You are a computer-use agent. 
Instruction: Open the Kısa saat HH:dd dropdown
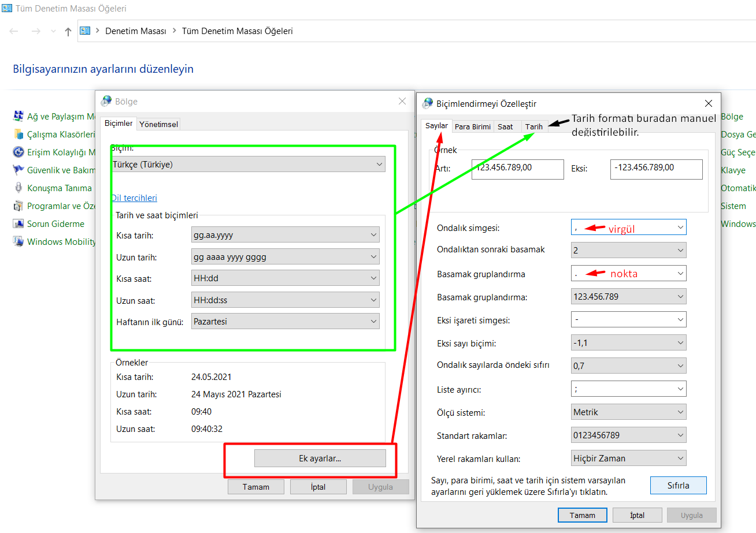[x=286, y=278]
